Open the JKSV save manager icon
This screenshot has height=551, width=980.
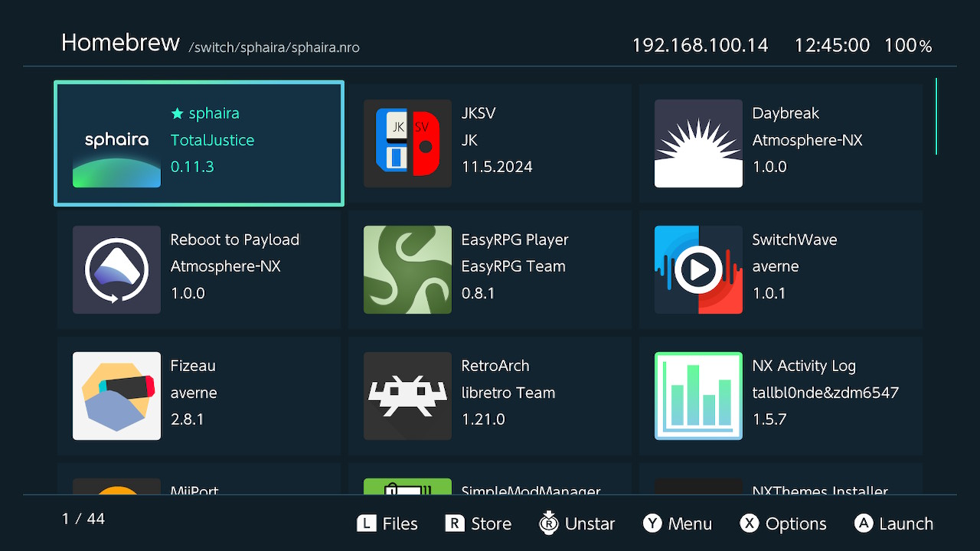[407, 144]
